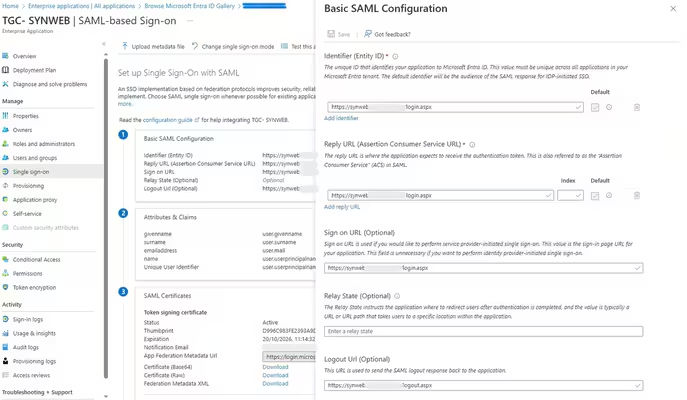Screen dimensions: 687x400
Task: Click the Add reply URL link
Action: pos(342,206)
